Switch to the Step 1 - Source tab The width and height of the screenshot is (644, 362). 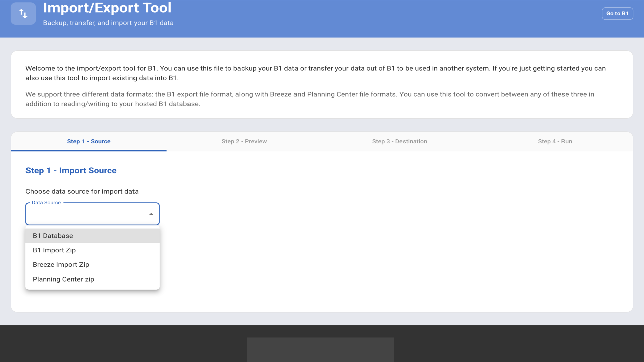(89, 141)
